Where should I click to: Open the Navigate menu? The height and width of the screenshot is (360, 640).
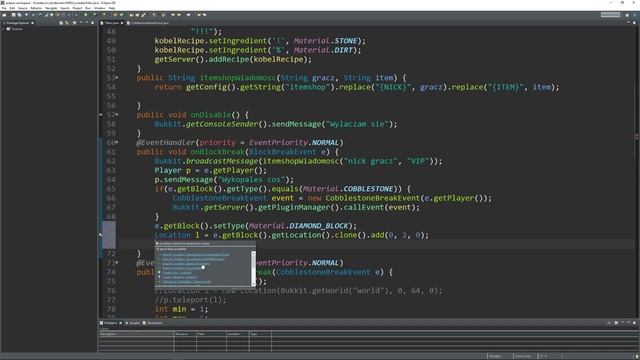[51, 8]
